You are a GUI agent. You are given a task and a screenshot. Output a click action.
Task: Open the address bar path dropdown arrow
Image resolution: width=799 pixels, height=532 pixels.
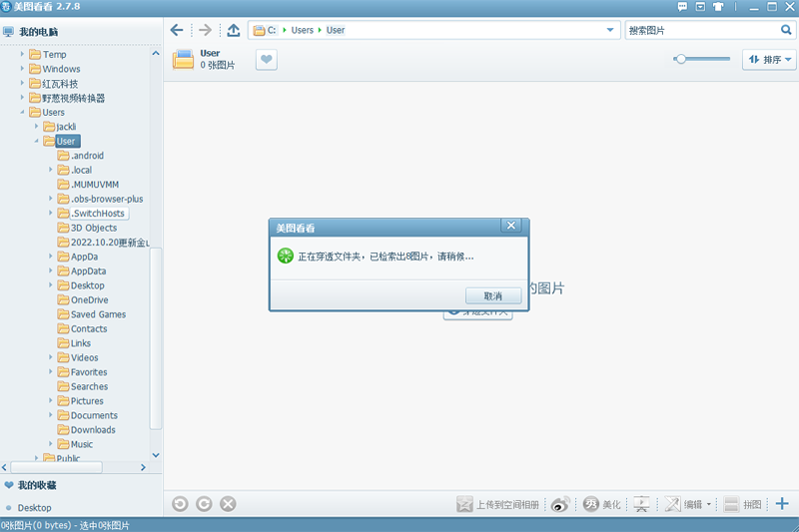(610, 30)
